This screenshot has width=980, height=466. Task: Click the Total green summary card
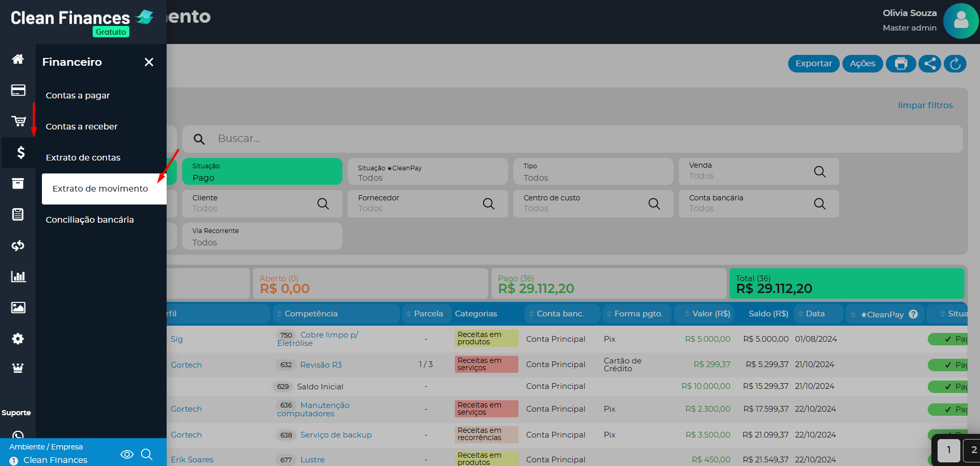tap(847, 284)
